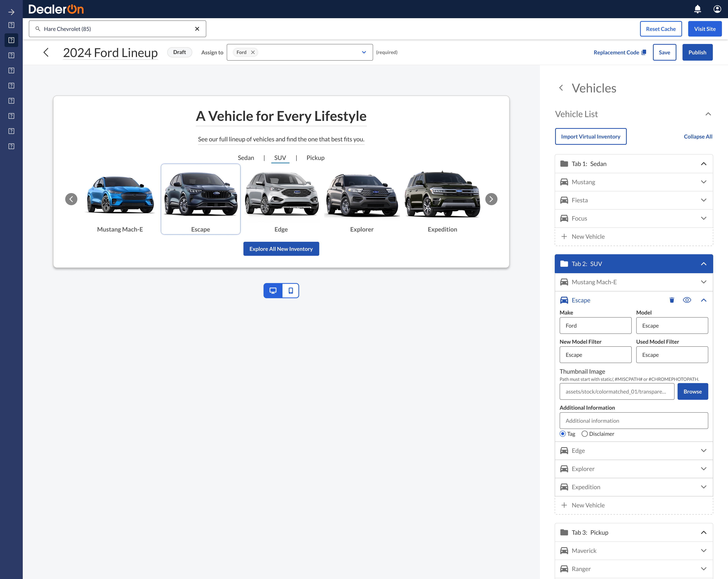Click carousel next arrow
The height and width of the screenshot is (579, 728).
[491, 200]
